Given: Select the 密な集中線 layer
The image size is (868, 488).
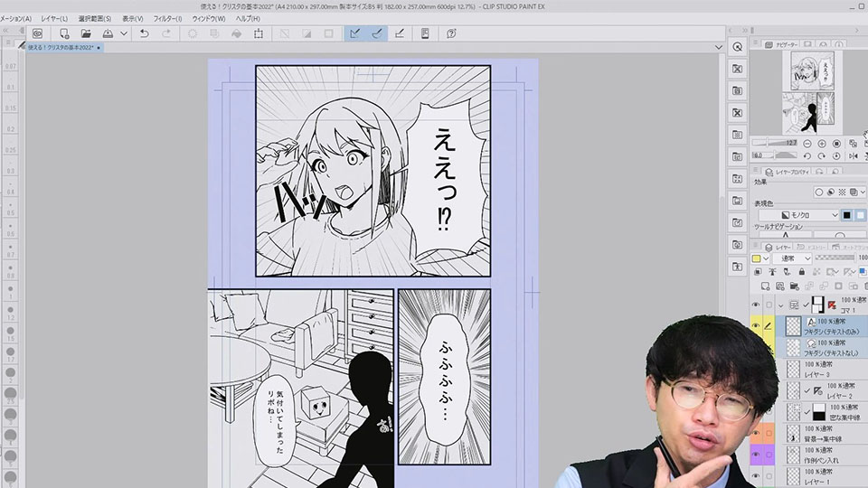Looking at the screenshot, I should [x=822, y=412].
